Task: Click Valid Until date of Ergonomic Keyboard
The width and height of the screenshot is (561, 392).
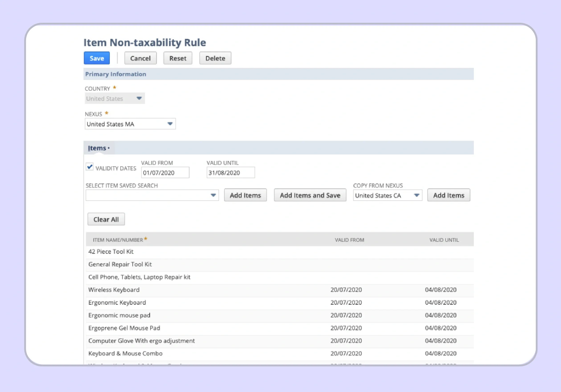Action: 441,302
